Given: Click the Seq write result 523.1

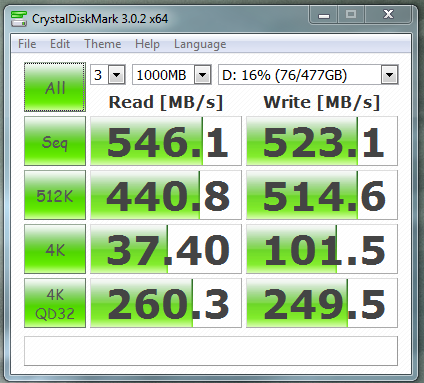Looking at the screenshot, I should click(322, 141).
